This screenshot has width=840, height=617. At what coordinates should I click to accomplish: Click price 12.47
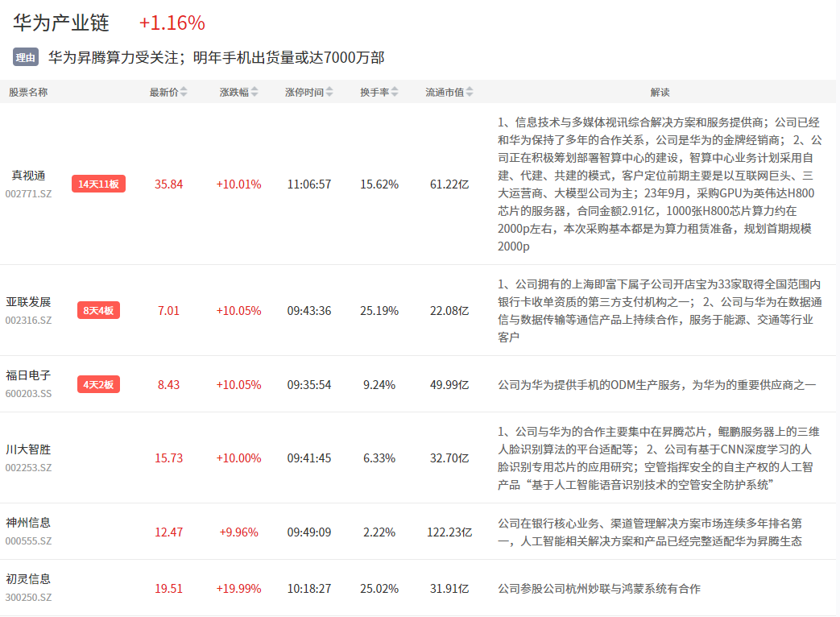point(169,532)
